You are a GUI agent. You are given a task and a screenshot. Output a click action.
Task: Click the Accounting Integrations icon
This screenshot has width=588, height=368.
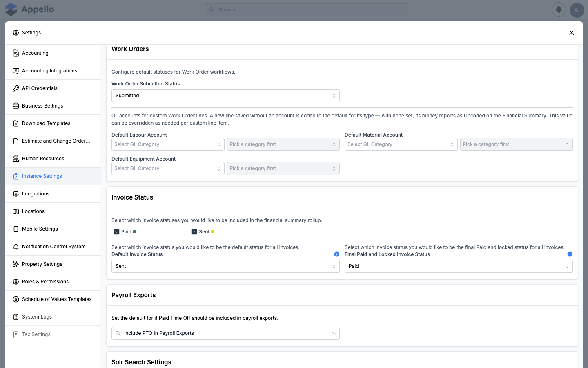(16, 71)
